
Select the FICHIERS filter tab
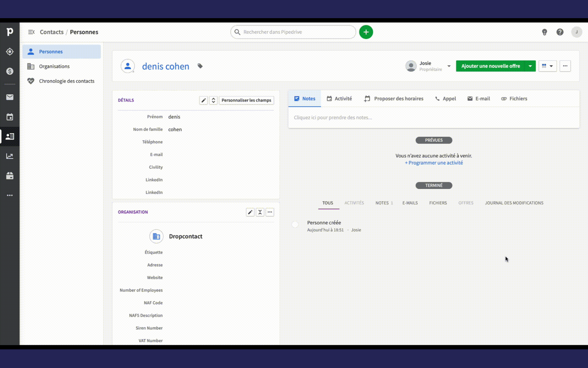pos(438,203)
